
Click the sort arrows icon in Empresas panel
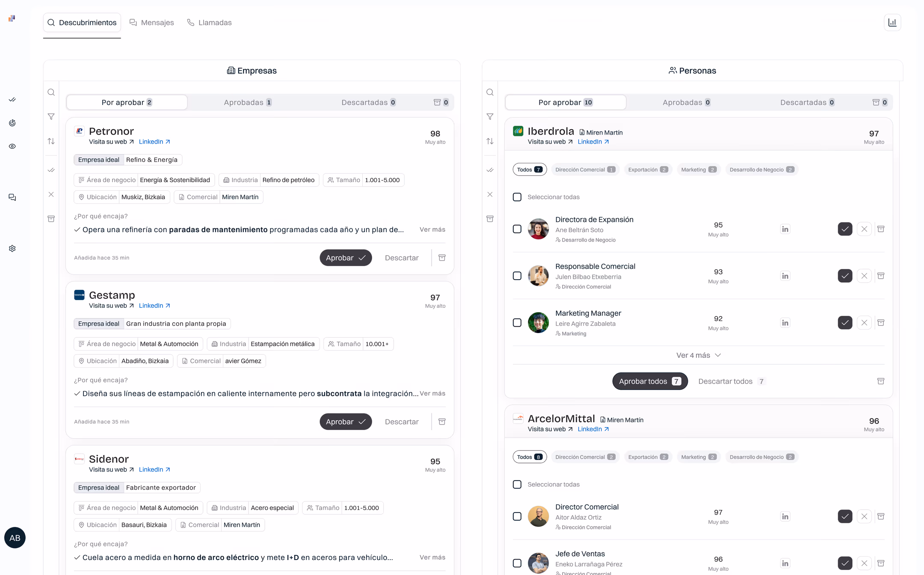51,141
